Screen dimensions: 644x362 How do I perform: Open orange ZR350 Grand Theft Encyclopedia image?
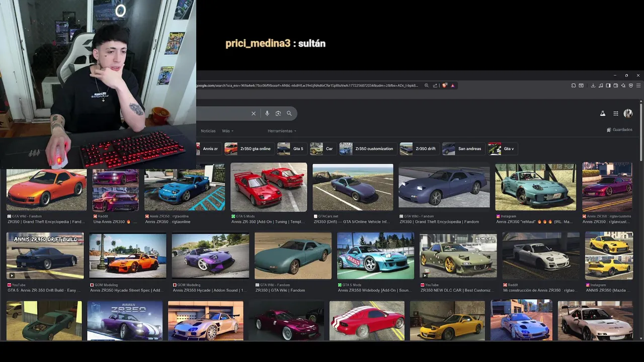pyautogui.click(x=46, y=190)
